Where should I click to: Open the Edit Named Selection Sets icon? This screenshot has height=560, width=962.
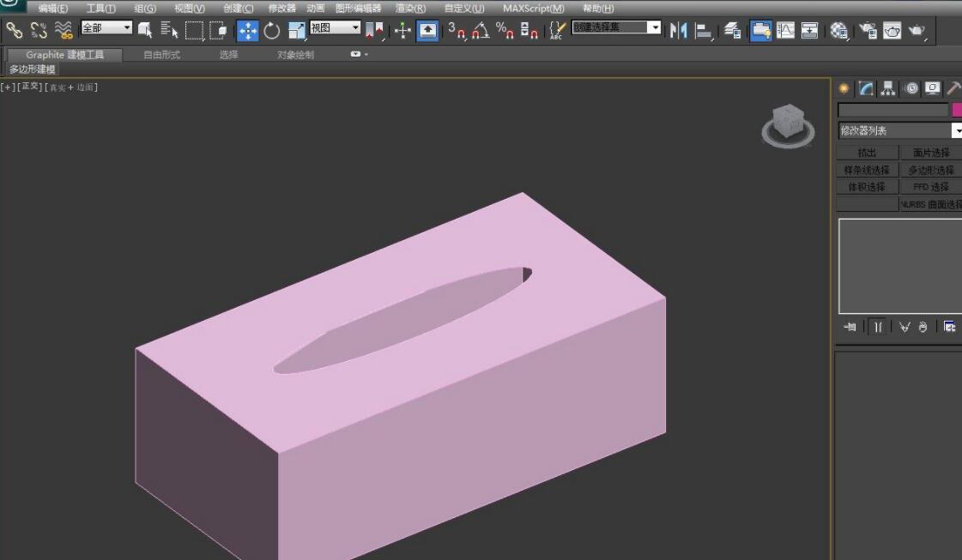[x=557, y=31]
